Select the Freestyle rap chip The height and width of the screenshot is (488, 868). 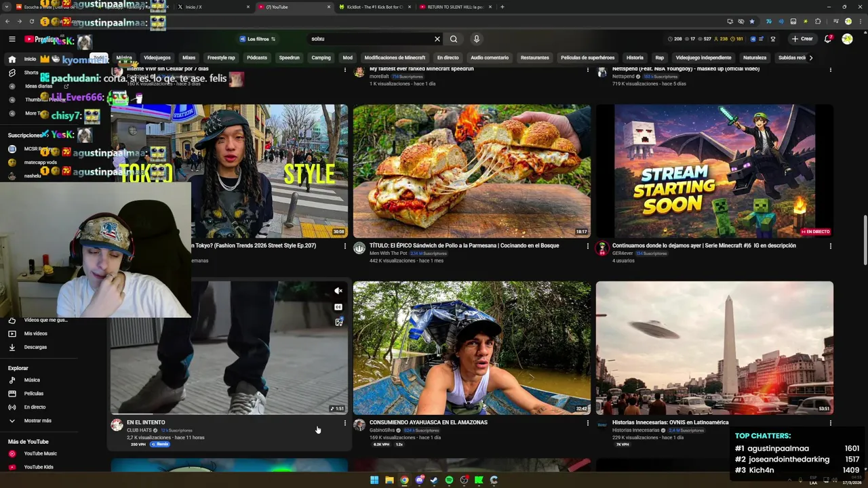pos(221,58)
